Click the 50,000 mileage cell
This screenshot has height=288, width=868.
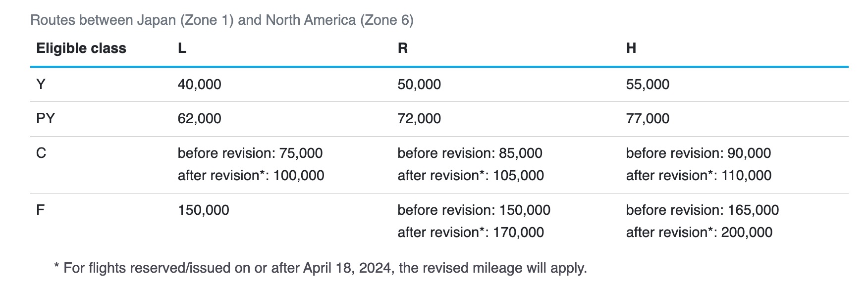(419, 85)
